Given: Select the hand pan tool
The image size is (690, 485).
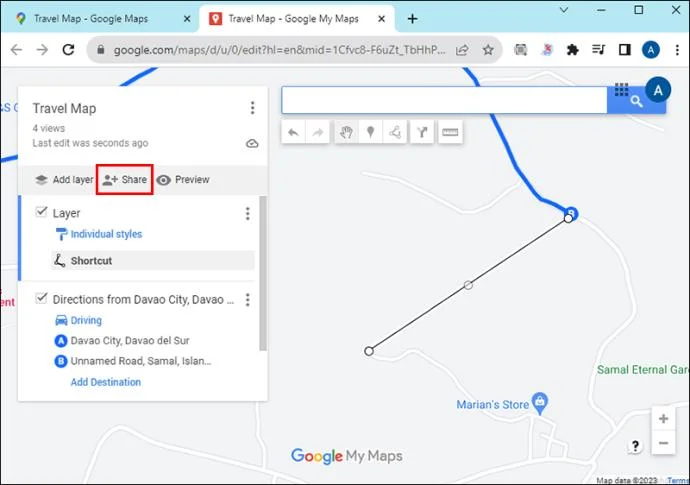Looking at the screenshot, I should pos(346,132).
